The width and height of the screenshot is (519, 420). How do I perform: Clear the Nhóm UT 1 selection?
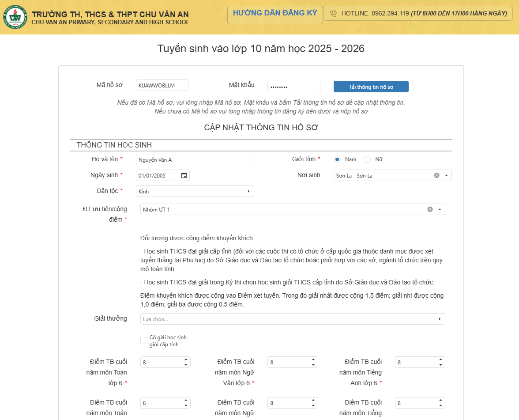point(430,209)
